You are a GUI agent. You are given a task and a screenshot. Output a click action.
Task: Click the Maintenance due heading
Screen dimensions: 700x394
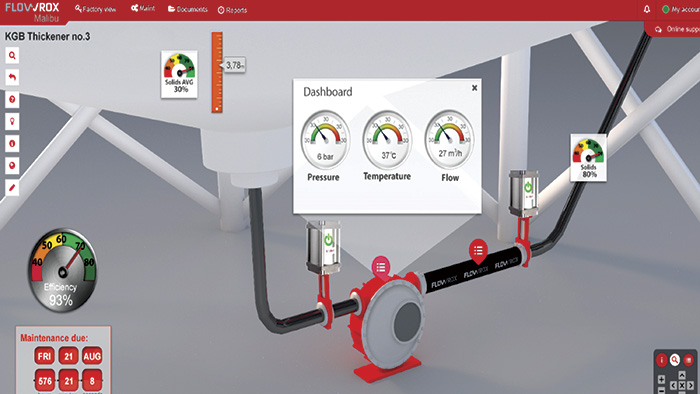tap(54, 338)
